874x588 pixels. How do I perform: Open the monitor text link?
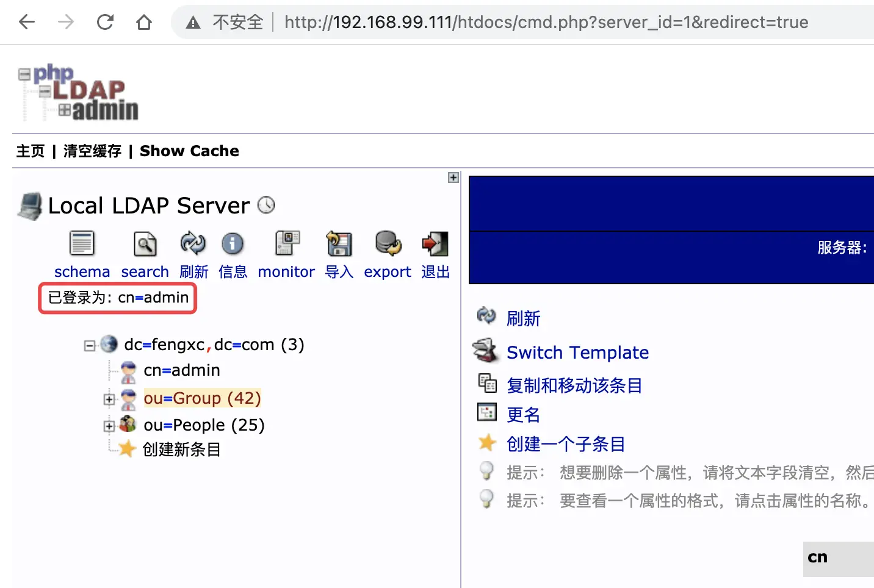pyautogui.click(x=286, y=271)
